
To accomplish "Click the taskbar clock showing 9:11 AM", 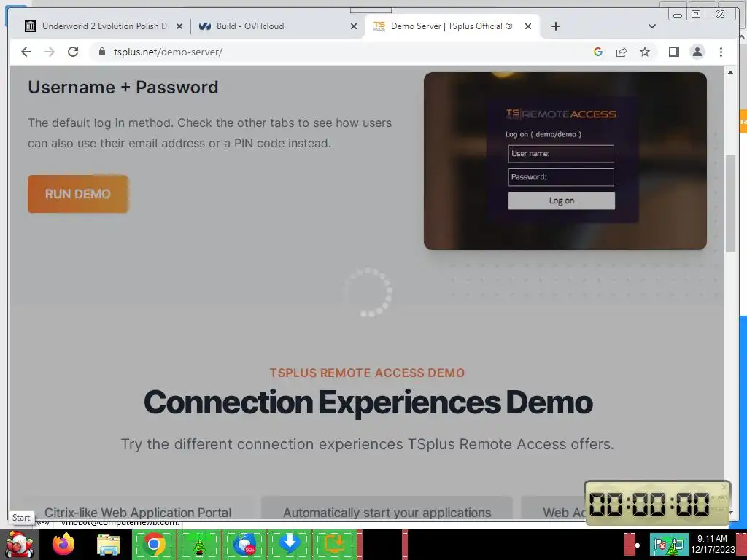I will click(712, 544).
